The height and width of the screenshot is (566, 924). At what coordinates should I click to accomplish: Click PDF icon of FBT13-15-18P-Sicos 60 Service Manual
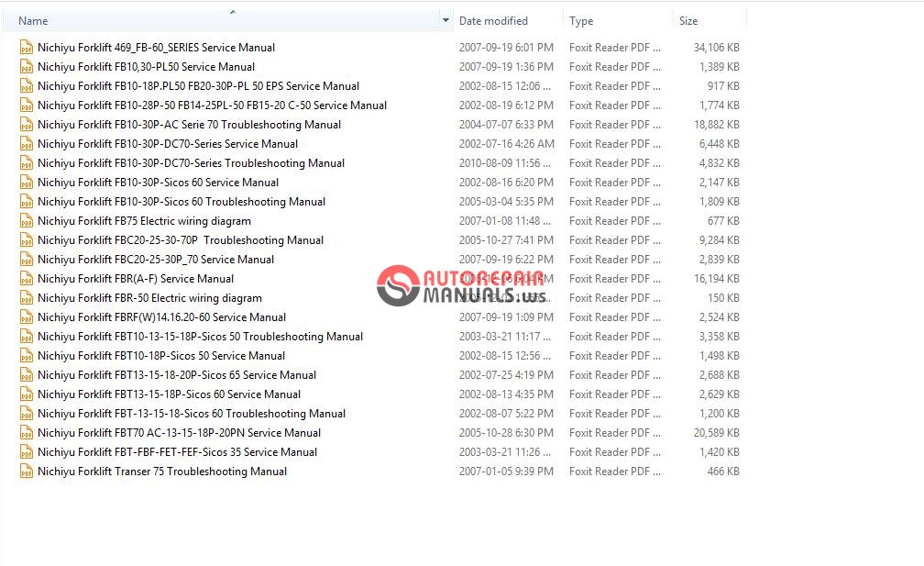pyautogui.click(x=26, y=394)
